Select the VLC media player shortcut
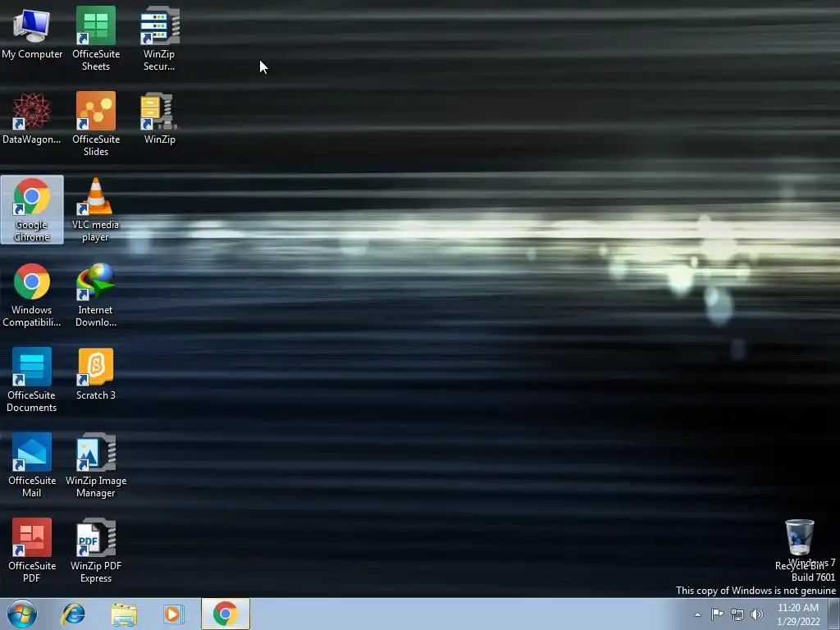This screenshot has height=630, width=840. [x=95, y=209]
